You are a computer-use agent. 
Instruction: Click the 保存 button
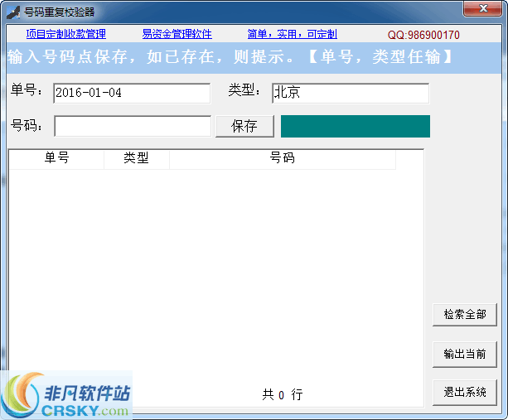click(x=244, y=126)
